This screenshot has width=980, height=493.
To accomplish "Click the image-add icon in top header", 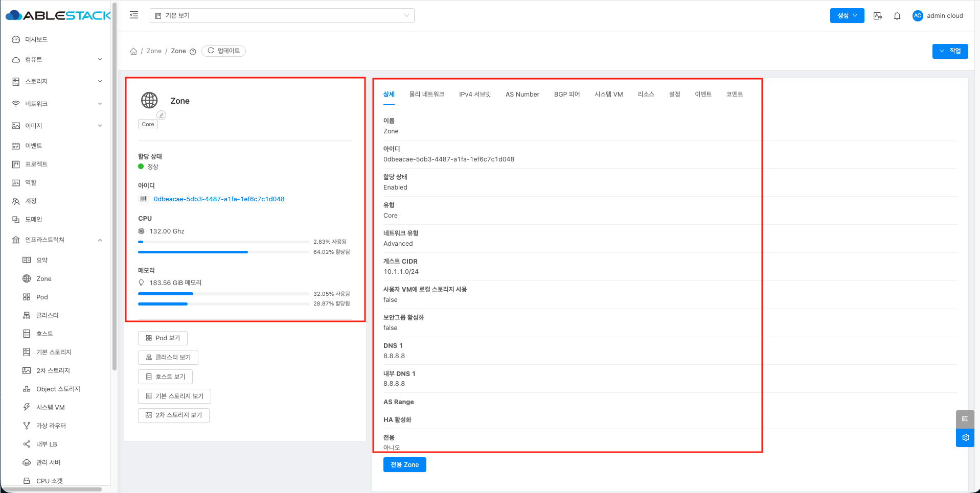I will click(878, 16).
